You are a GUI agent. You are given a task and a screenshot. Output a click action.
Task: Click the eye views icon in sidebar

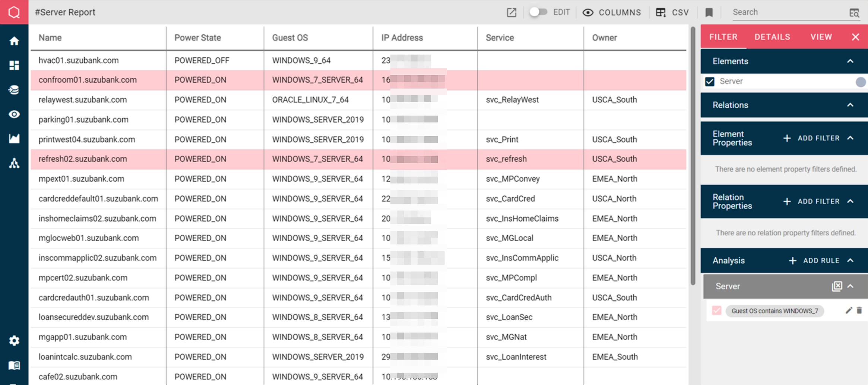[x=14, y=114]
